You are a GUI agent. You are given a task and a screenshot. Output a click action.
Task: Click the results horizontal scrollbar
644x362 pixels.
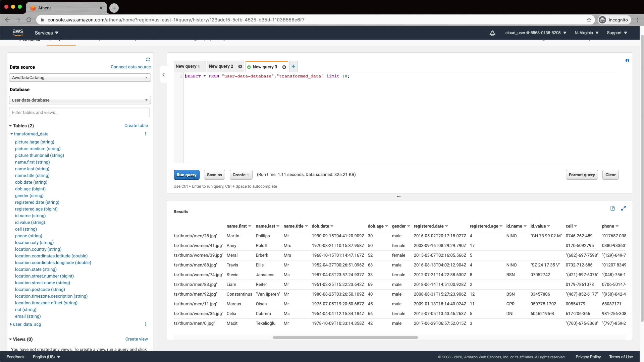pos(345,338)
